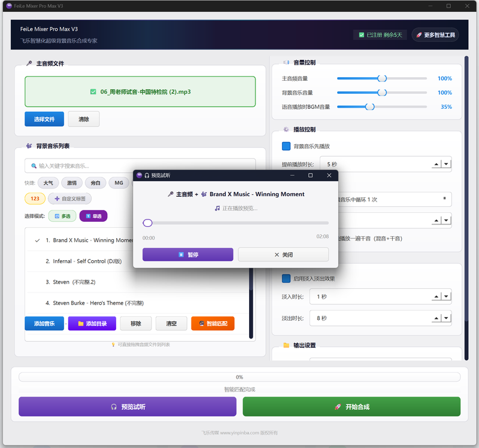The image size is (479, 448).
Task: Decrease the 淡出时长 value with down arrow
Action: [x=447, y=318]
